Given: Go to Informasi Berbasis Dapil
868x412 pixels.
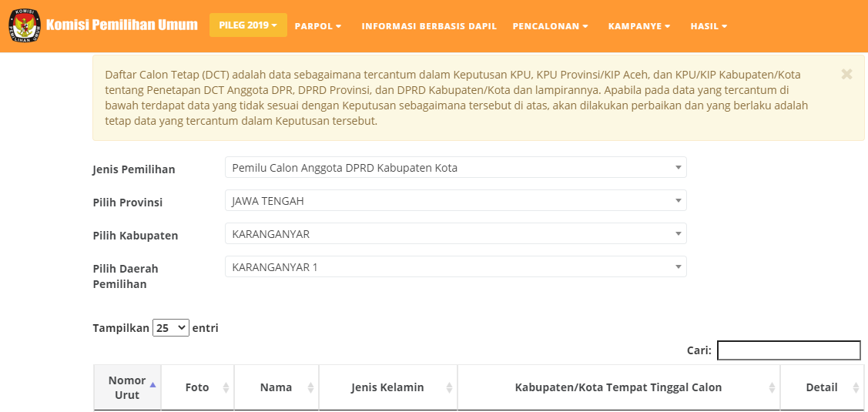Looking at the screenshot, I should (x=429, y=26).
